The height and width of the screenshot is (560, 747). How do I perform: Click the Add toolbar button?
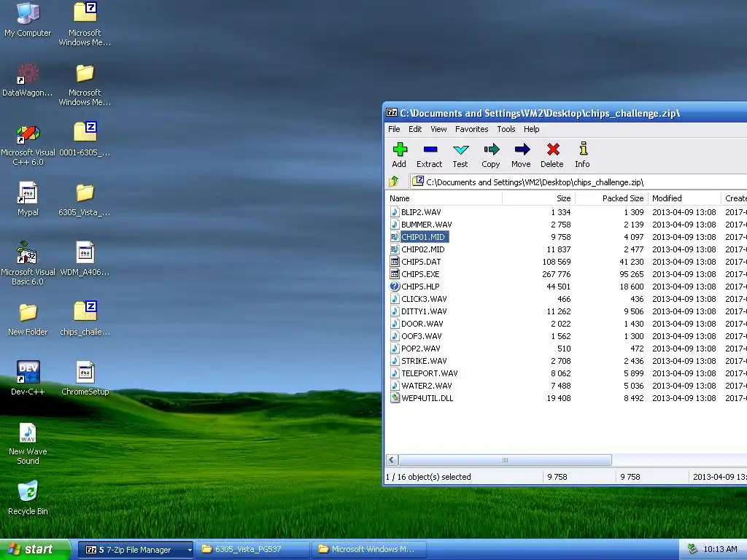(399, 155)
